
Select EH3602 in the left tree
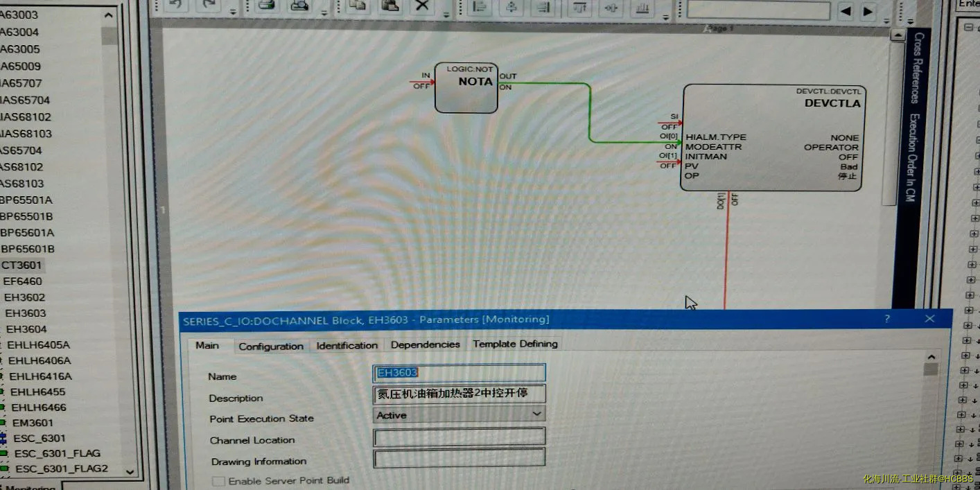click(x=24, y=297)
